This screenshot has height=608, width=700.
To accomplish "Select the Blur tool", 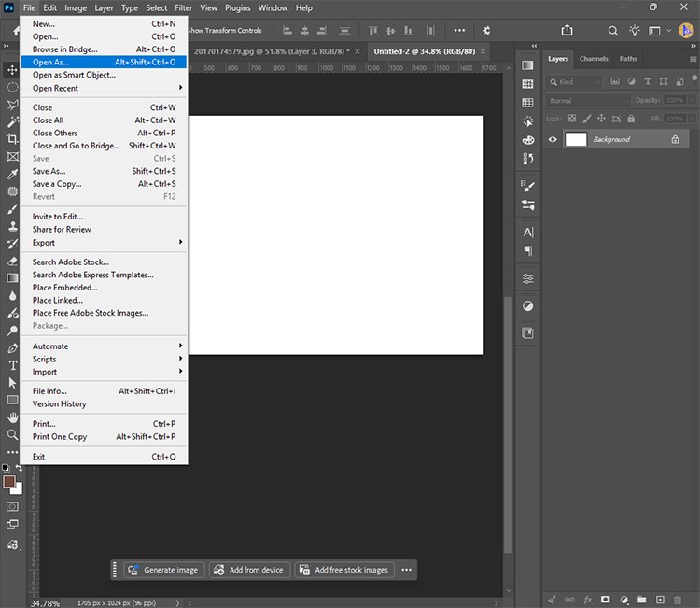I will click(x=12, y=295).
